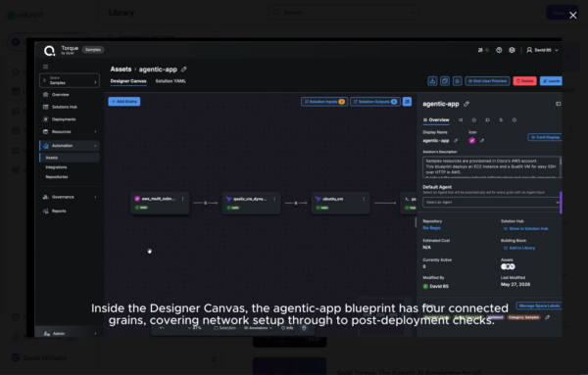This screenshot has width=588, height=375.
Task: Click the Card Display button
Action: 545,137
